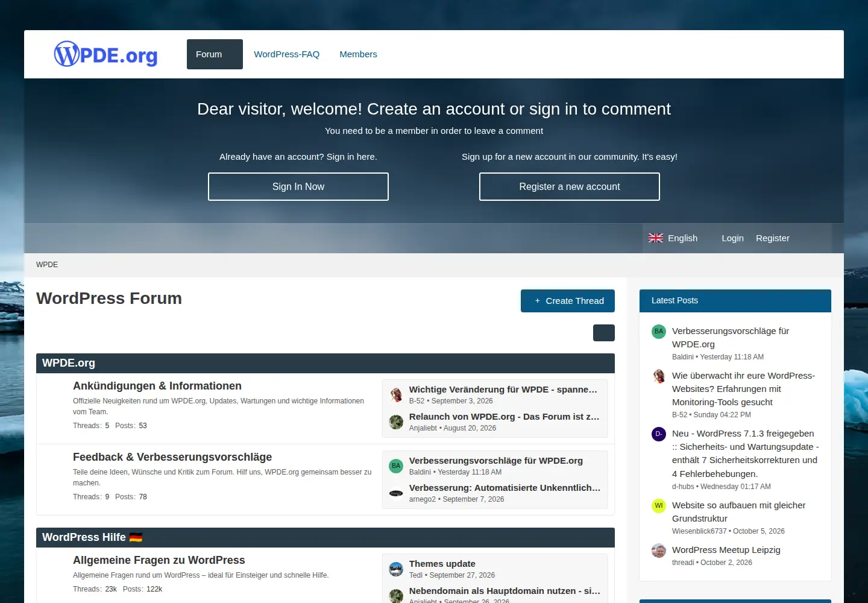Click the Sign In Now button

tap(298, 187)
